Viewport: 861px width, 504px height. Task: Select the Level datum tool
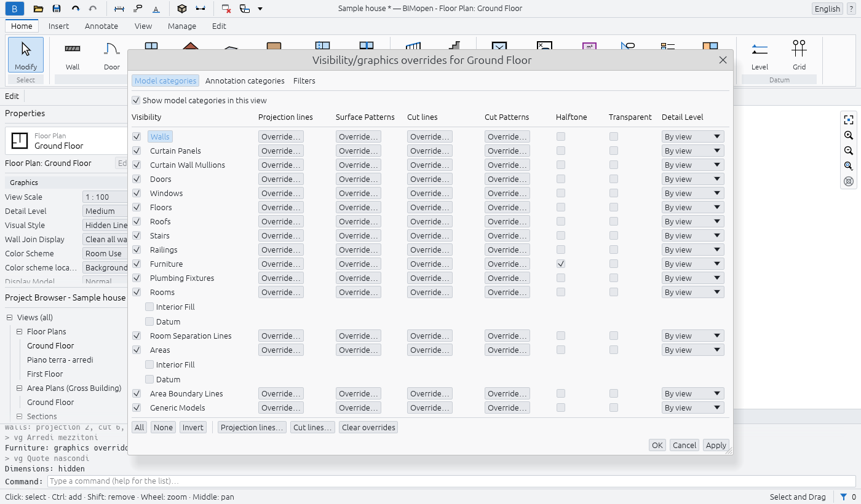click(x=760, y=55)
